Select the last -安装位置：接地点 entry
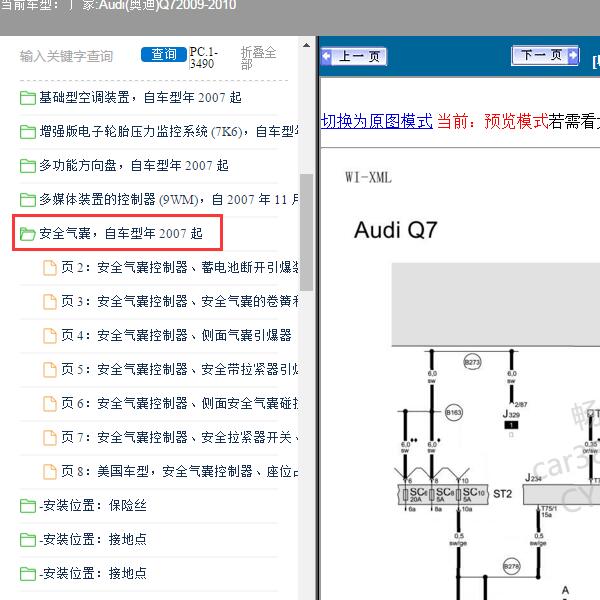600x600 pixels. [93, 573]
